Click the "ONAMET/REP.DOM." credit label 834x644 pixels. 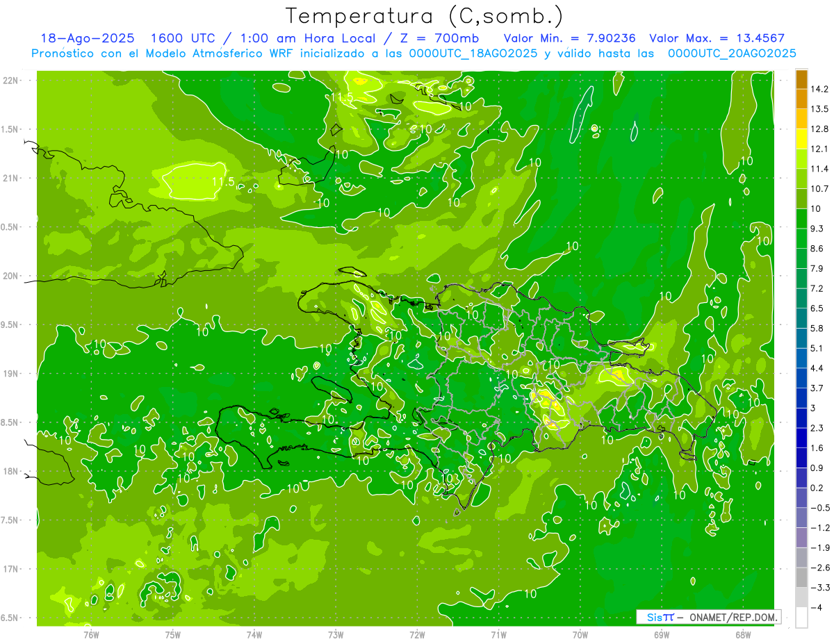(734, 616)
